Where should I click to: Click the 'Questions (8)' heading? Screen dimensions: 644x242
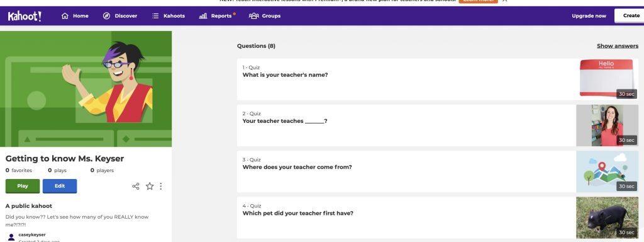pyautogui.click(x=257, y=46)
